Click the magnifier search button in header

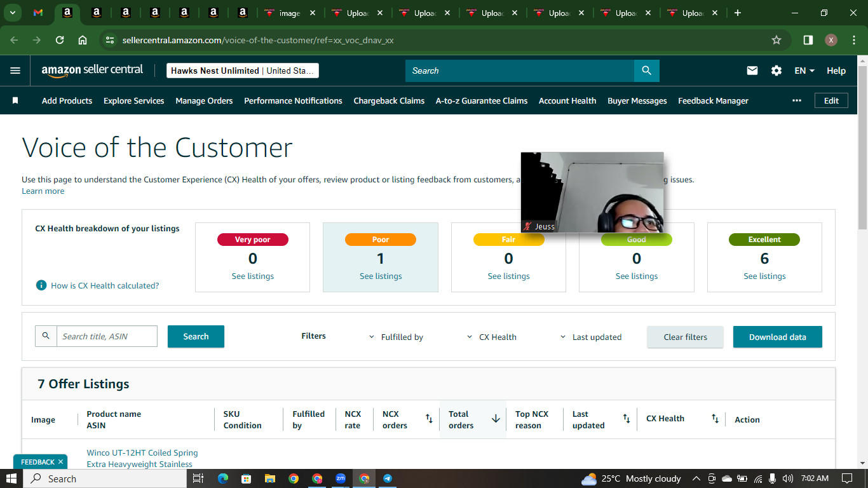(647, 71)
